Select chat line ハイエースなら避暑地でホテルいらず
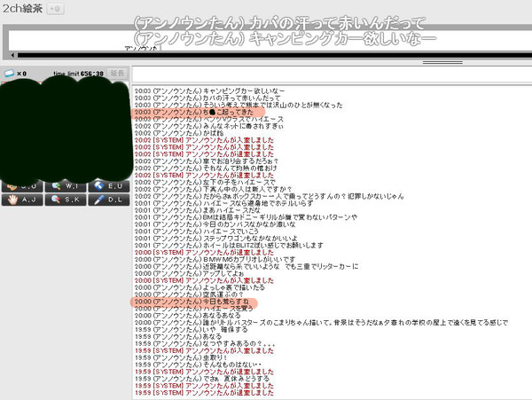 click(223, 203)
